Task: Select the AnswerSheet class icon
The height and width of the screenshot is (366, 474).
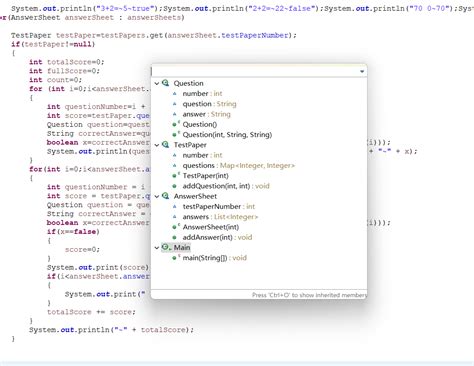Action: tap(166, 196)
